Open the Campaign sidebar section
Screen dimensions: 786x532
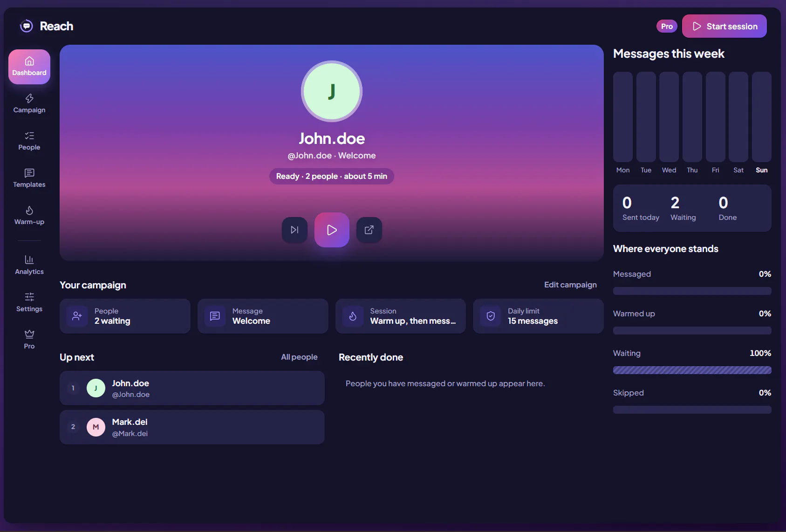[29, 104]
